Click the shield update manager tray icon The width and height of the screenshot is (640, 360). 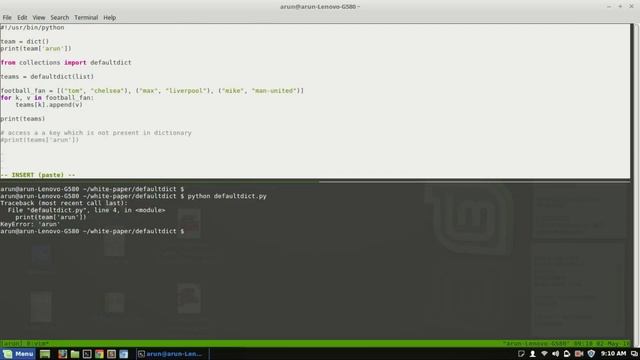pyautogui.click(x=591, y=354)
